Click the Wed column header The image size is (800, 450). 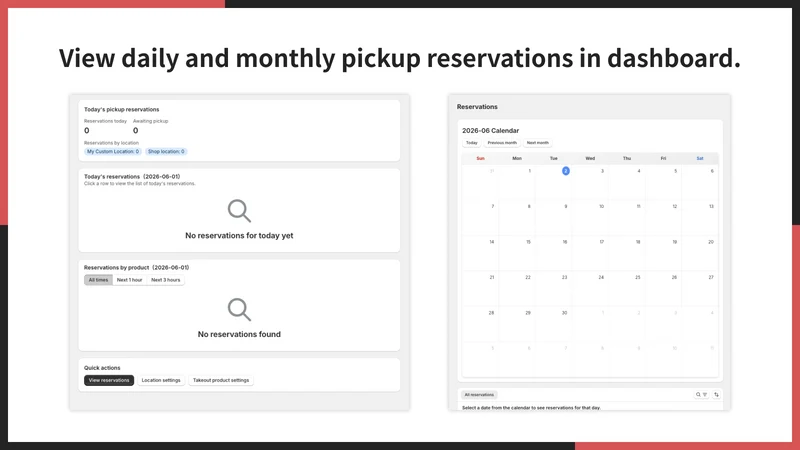[x=590, y=159]
